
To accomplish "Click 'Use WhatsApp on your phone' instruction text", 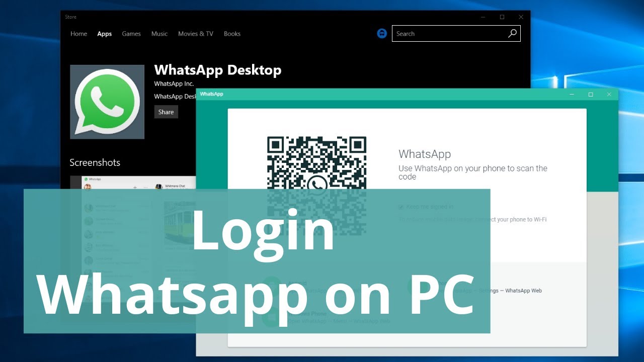I will (x=473, y=172).
